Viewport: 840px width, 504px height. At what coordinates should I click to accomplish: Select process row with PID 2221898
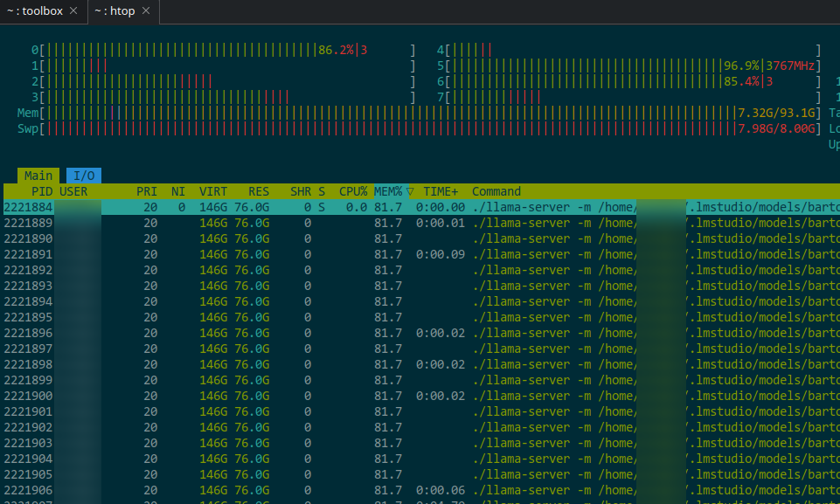421,364
